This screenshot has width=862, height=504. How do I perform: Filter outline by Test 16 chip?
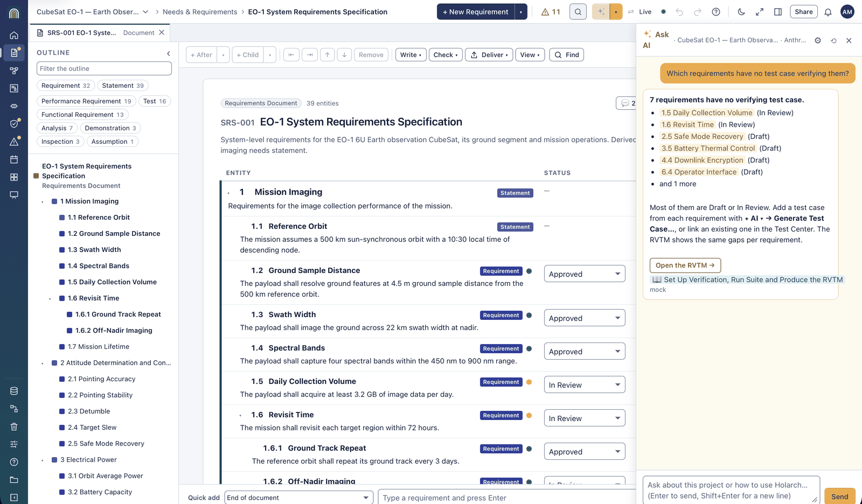(x=155, y=101)
